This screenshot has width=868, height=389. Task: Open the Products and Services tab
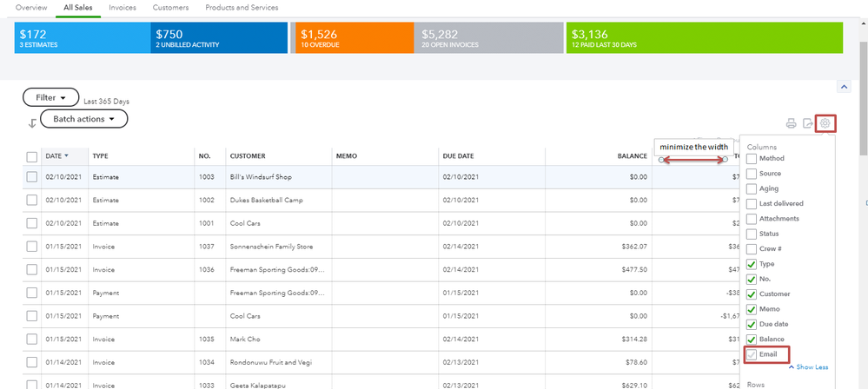pos(242,8)
